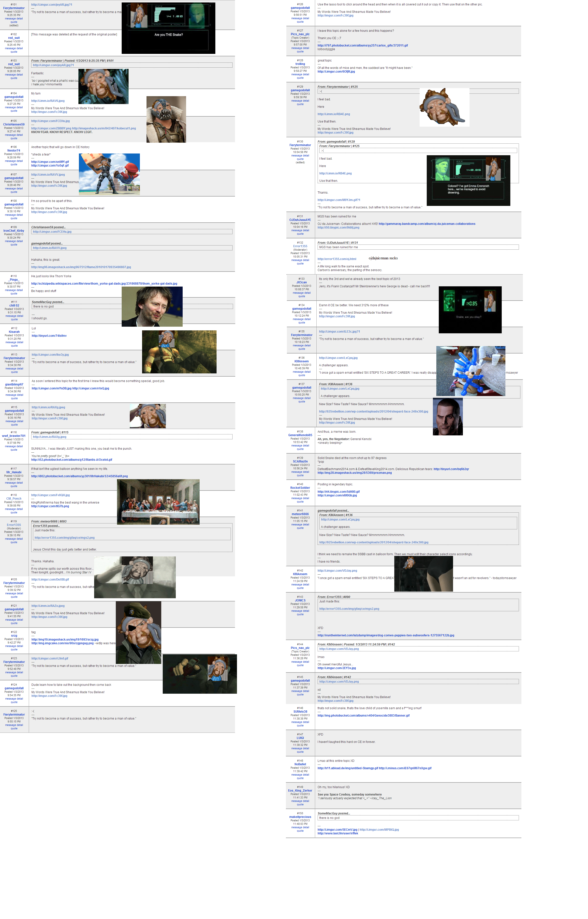The width and height of the screenshot is (588, 919).
Task: Open GeneralKenobi85's user profile
Action: click(300, 435)
